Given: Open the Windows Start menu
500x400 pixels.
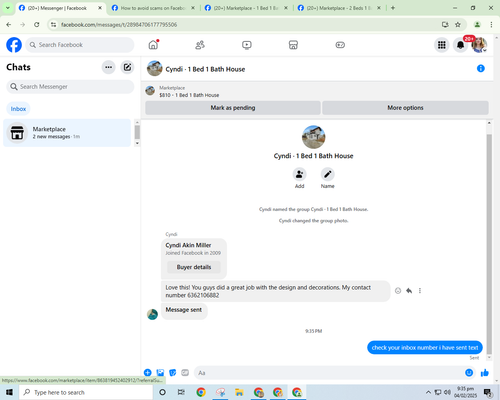Looking at the screenshot, I should click(9, 392).
